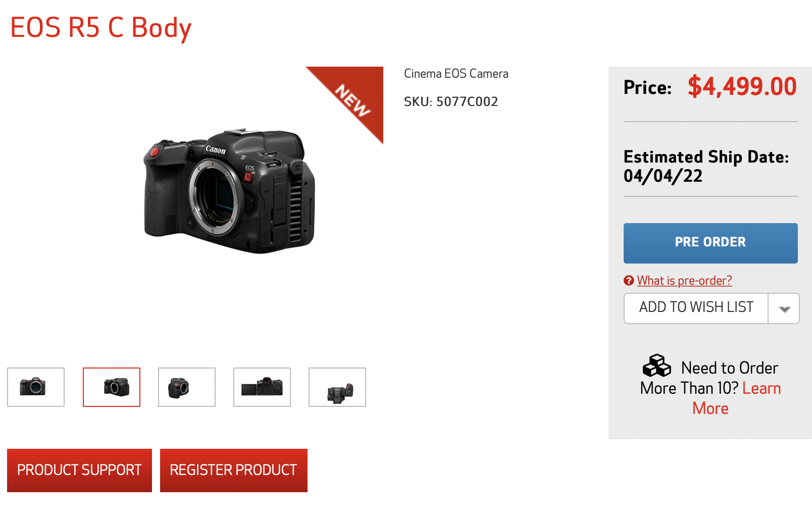This screenshot has width=812, height=525.
Task: Click the blue PRE ORDER button
Action: pos(710,243)
